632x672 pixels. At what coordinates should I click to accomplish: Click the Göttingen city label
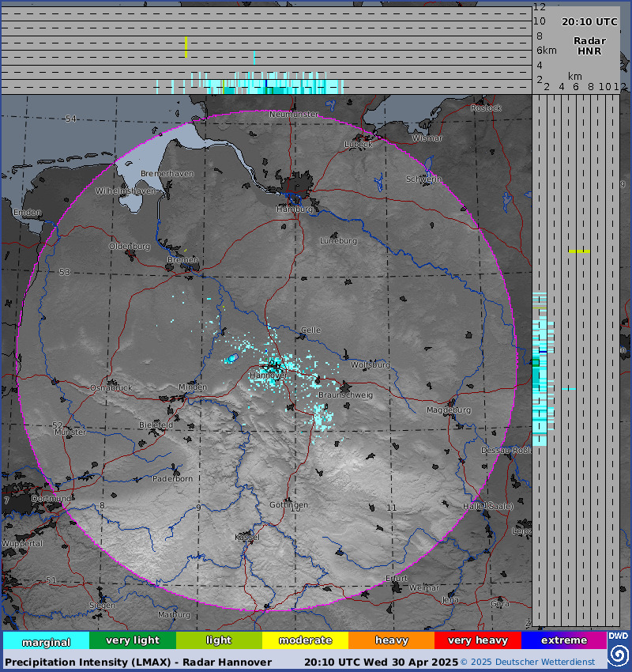(x=288, y=505)
